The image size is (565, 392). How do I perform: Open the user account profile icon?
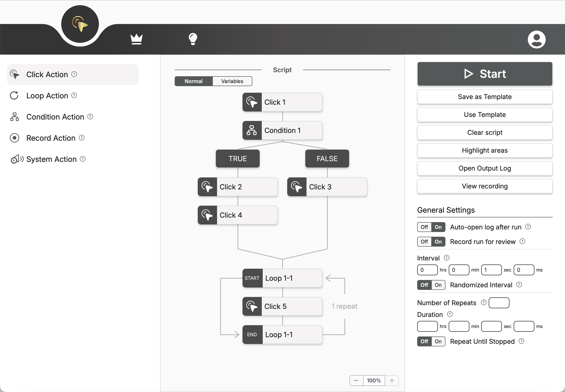click(537, 39)
